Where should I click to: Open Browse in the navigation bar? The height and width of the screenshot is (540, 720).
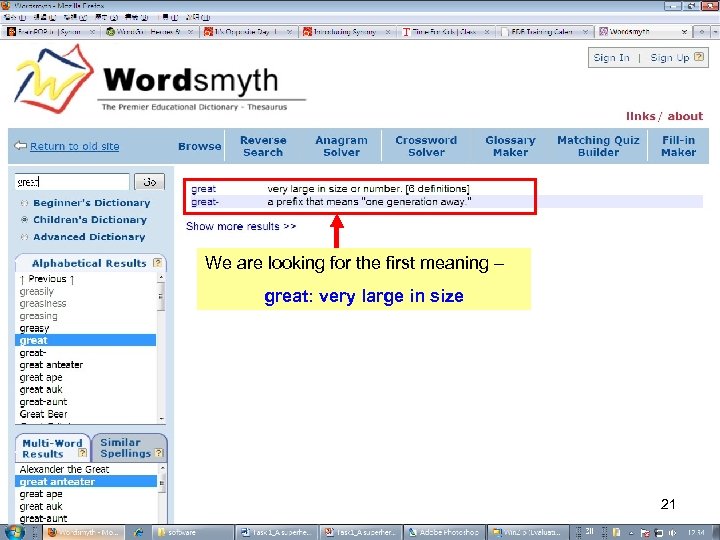199,146
